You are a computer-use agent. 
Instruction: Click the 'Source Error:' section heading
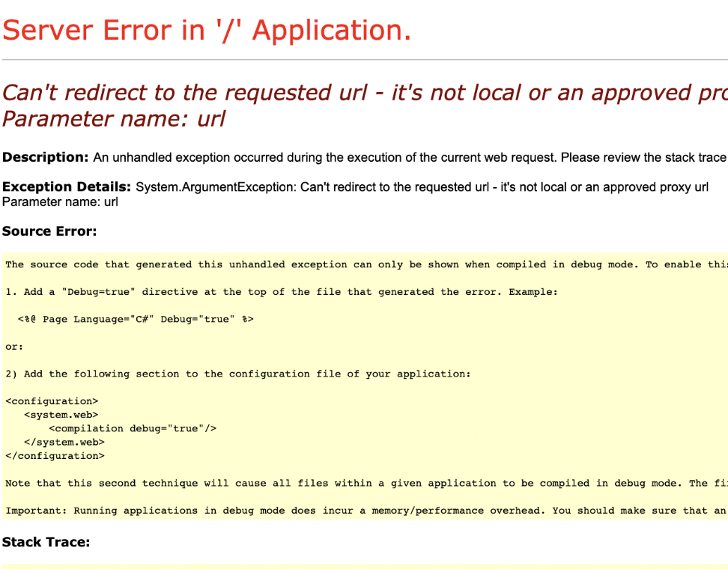pyautogui.click(x=49, y=231)
